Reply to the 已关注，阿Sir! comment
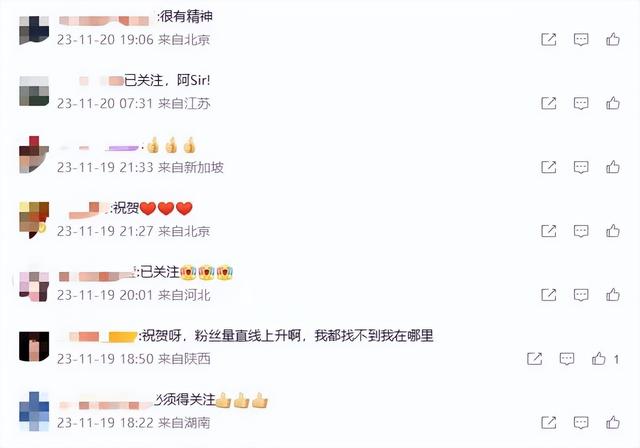Screen dimensions: 640x448 coord(581,103)
